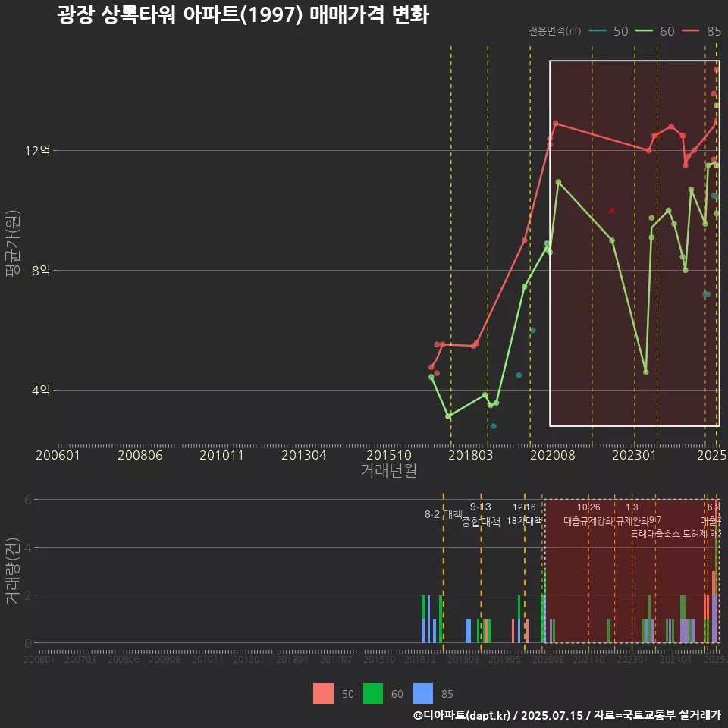Click 201905 on the volume chart x-axis
Screen dimensions: 728x728
click(504, 659)
